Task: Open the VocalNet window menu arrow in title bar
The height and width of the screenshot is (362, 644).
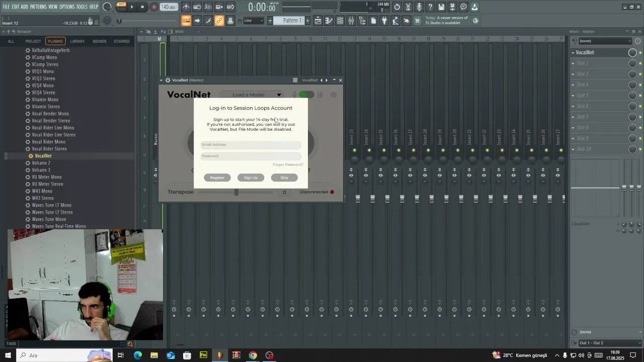Action: [x=162, y=80]
